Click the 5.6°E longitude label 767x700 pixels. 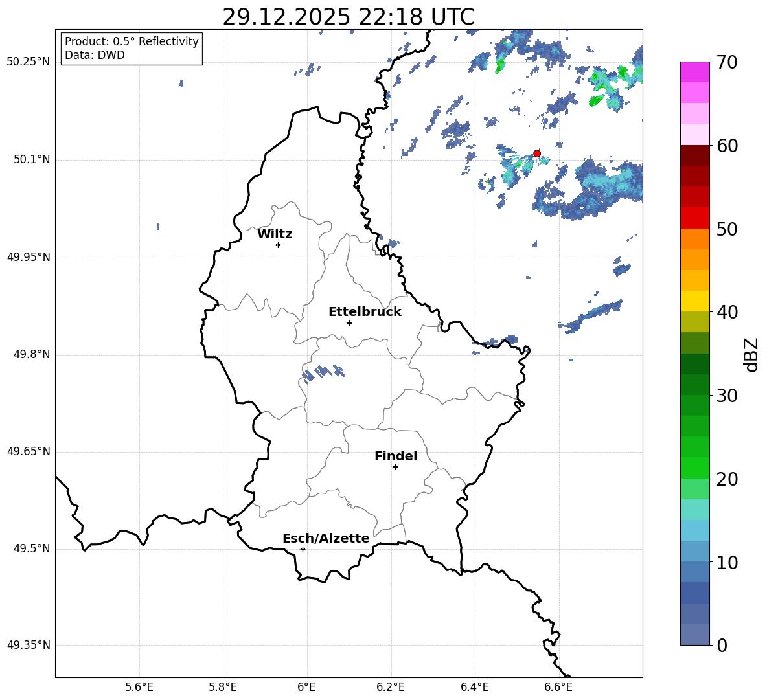click(139, 687)
